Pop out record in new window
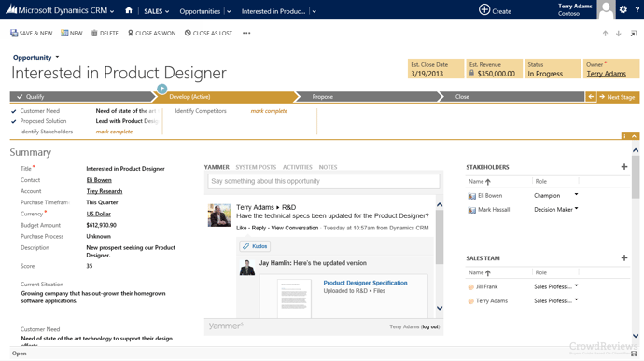 pyautogui.click(x=634, y=34)
